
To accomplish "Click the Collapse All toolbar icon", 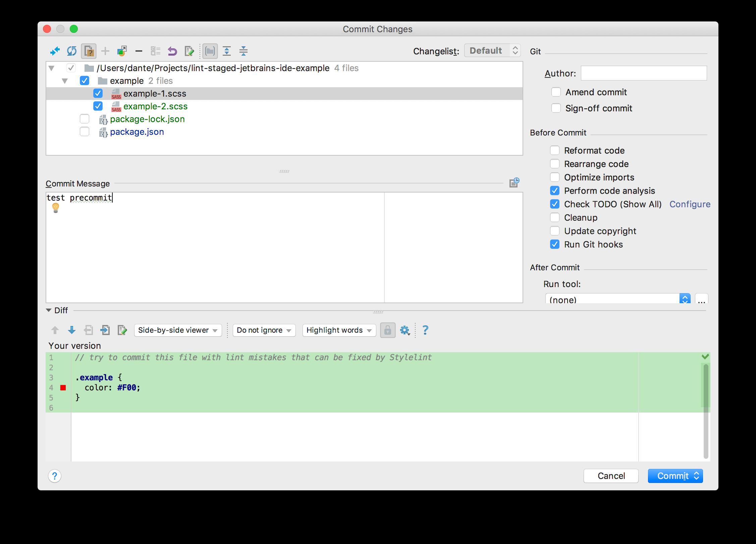I will click(244, 51).
